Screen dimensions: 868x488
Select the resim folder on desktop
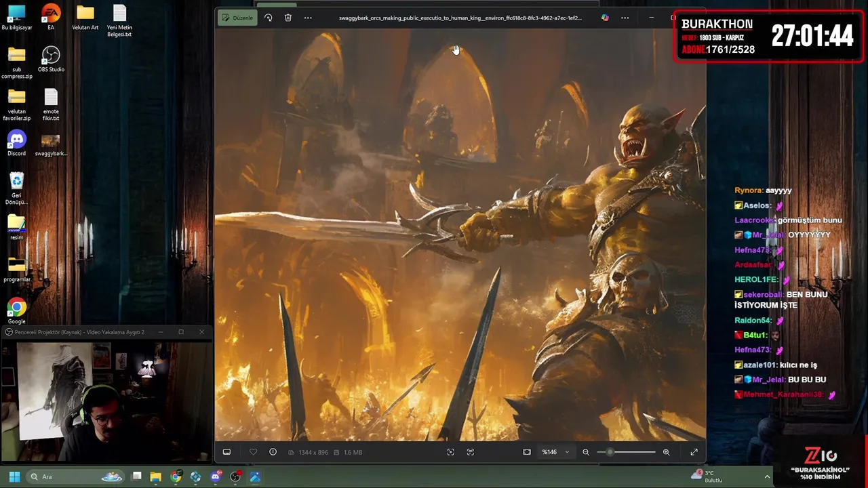tap(16, 228)
